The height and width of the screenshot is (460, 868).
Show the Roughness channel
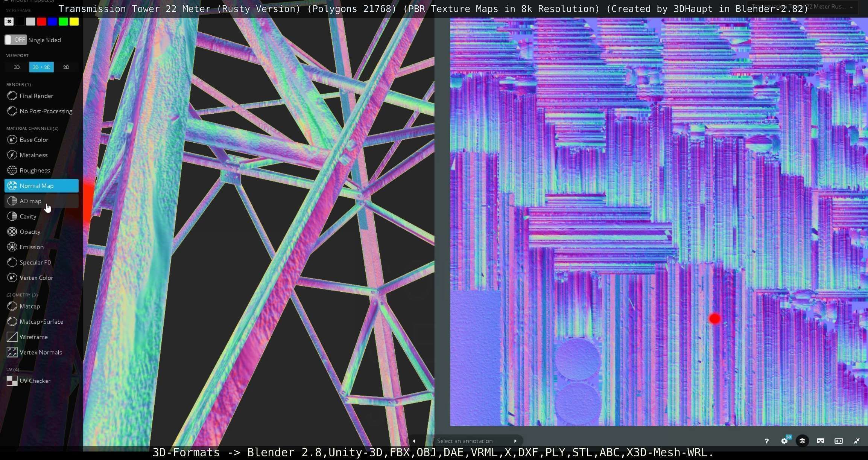coord(41,171)
